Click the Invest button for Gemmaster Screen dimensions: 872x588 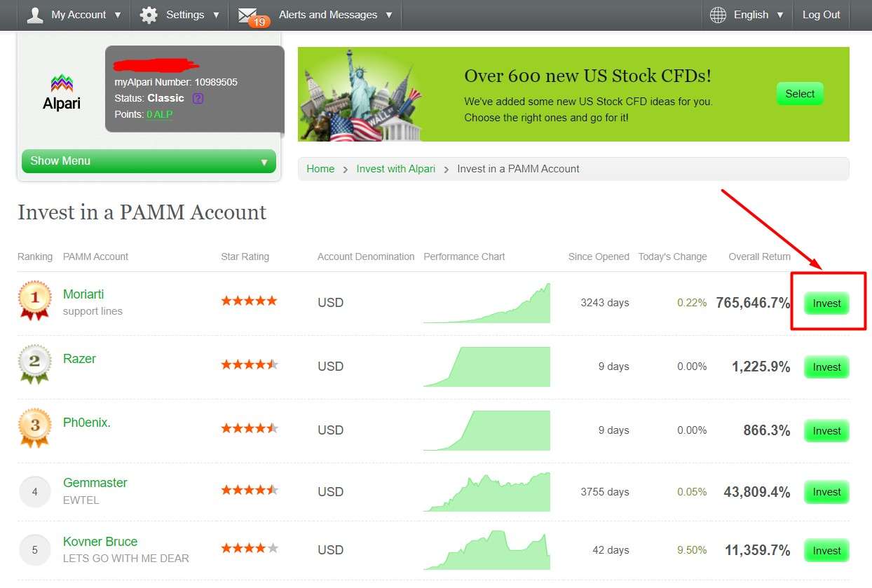tap(826, 492)
